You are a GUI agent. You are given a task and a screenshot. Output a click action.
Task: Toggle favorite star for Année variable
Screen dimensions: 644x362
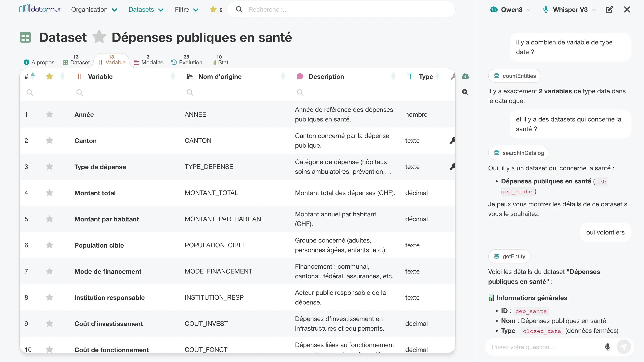click(x=50, y=114)
